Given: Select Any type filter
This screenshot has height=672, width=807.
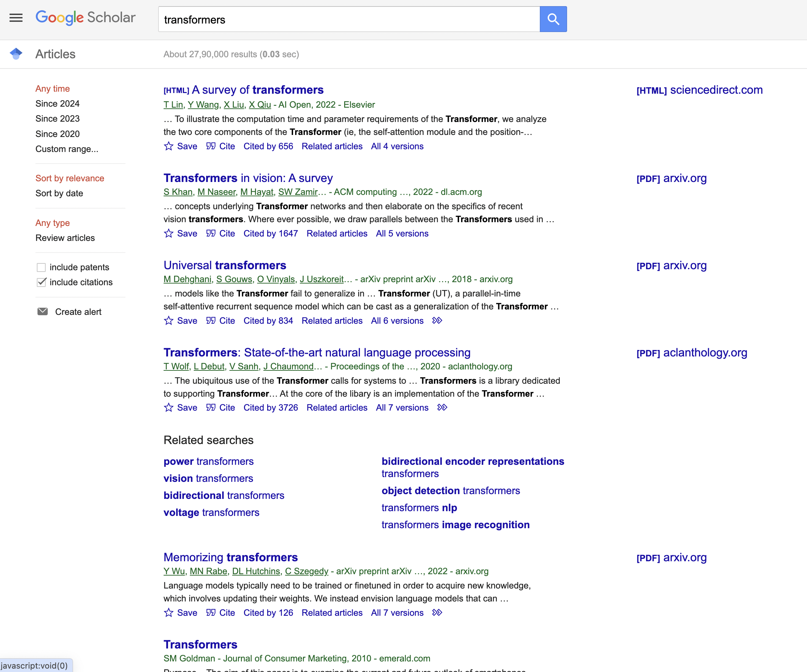Looking at the screenshot, I should [x=52, y=223].
